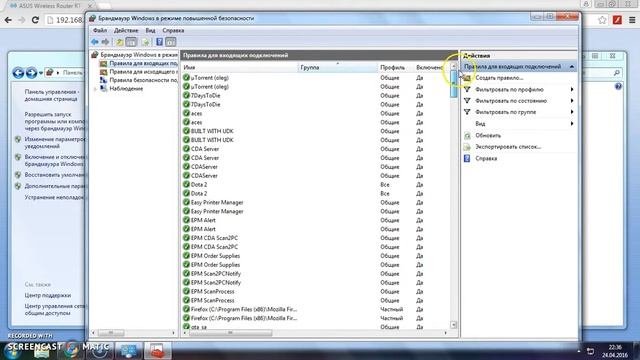Viewport: 640px width, 360px height.
Task: Click Устранение неполадок link in Control Panel
Action: [x=55, y=198]
